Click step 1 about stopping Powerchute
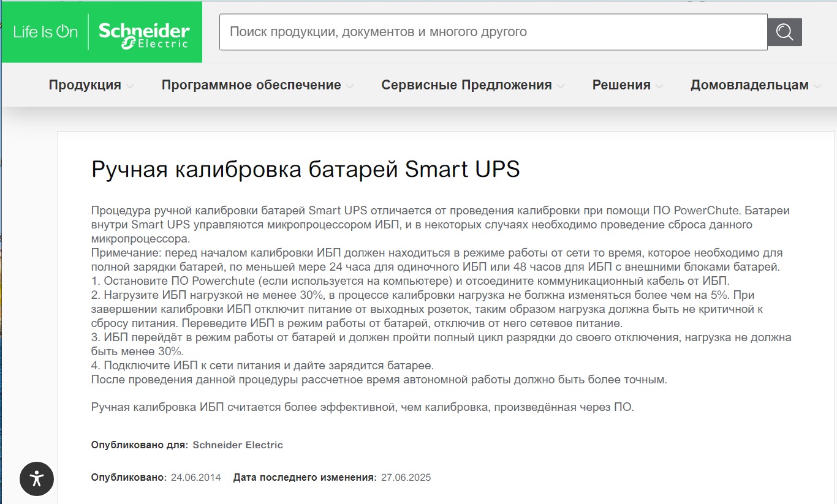Screen dimensions: 837x504 [x=411, y=281]
